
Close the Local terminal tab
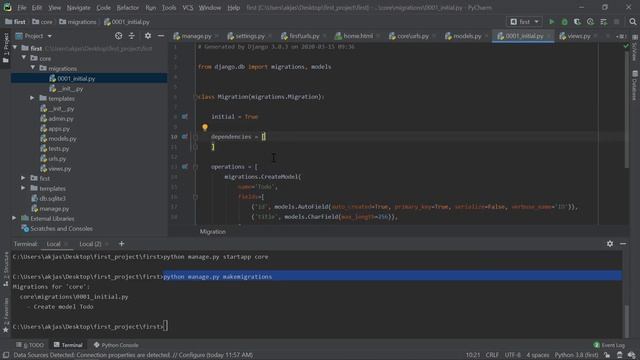tap(66, 244)
